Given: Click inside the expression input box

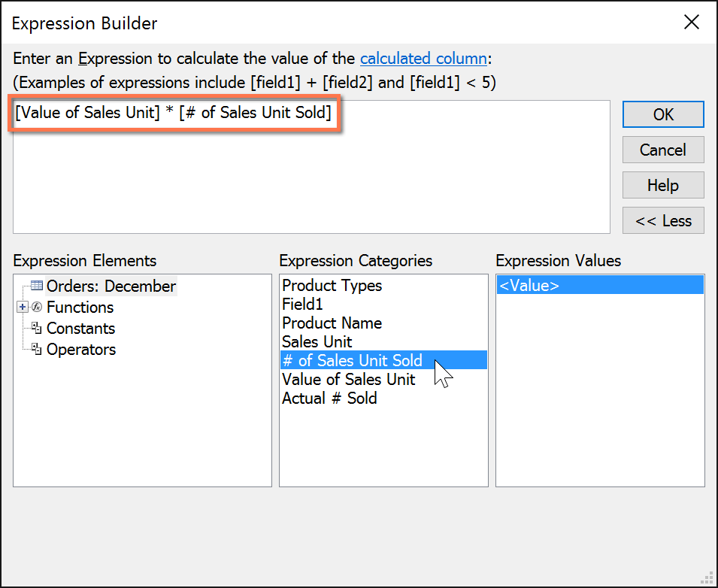Looking at the screenshot, I should pos(301,165).
